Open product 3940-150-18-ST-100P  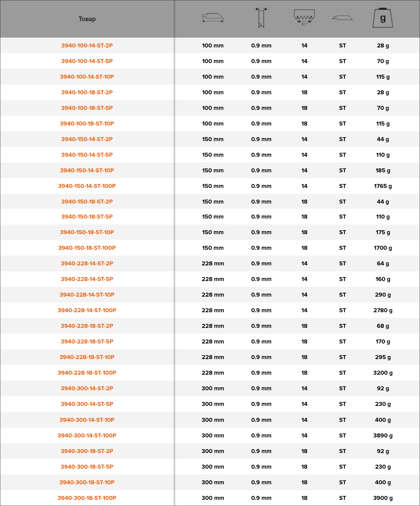pos(87,248)
